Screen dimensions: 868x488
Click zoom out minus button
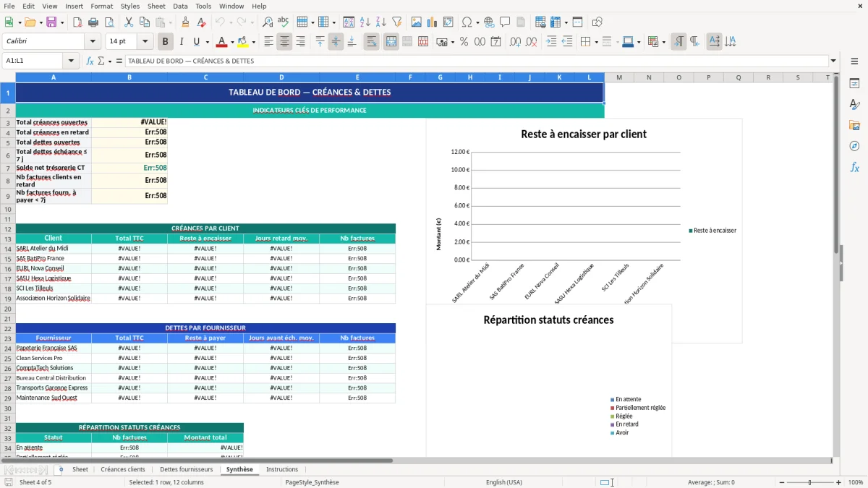(780, 482)
